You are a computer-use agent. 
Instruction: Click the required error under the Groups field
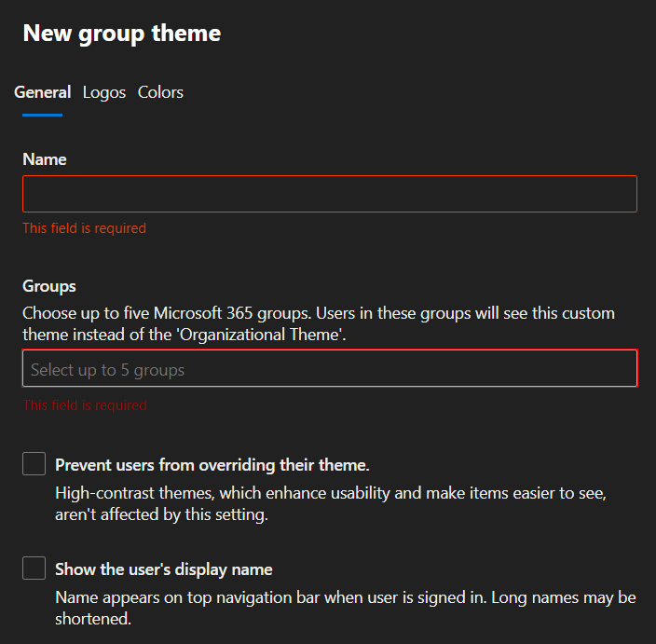84,405
